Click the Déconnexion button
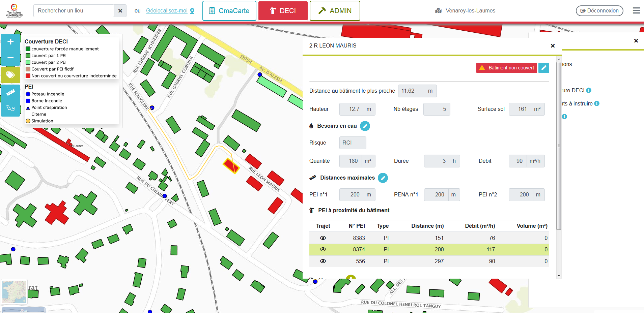 click(599, 11)
